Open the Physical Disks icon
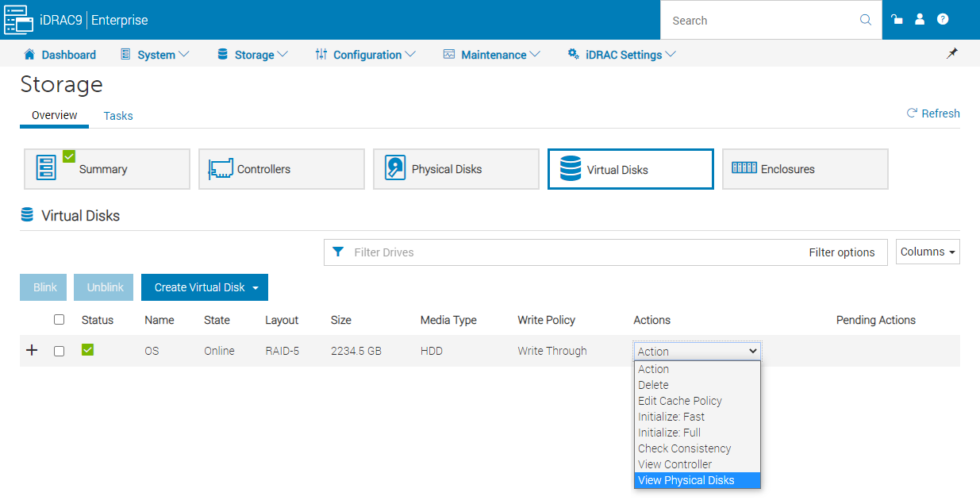 (x=455, y=168)
